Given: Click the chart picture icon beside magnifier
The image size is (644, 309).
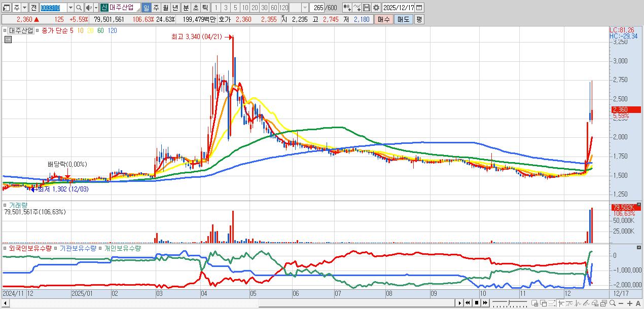Looking at the screenshot, I should tap(603, 303).
